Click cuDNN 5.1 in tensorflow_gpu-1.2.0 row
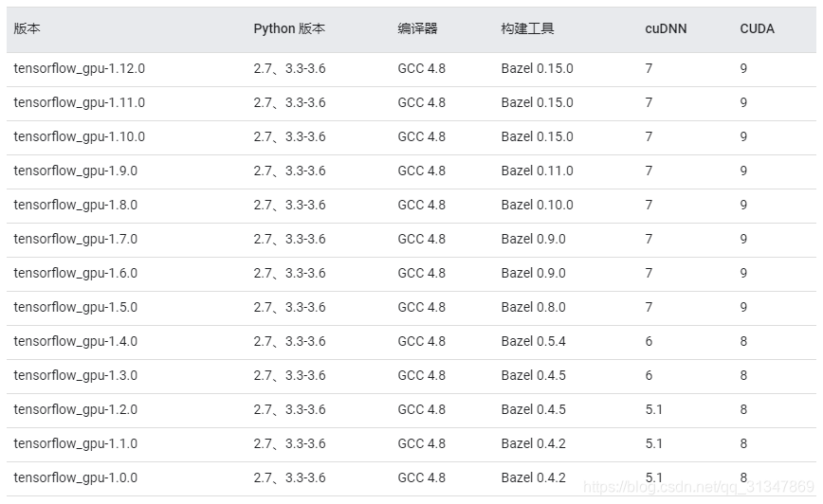Image resolution: width=823 pixels, height=504 pixels. tap(653, 409)
